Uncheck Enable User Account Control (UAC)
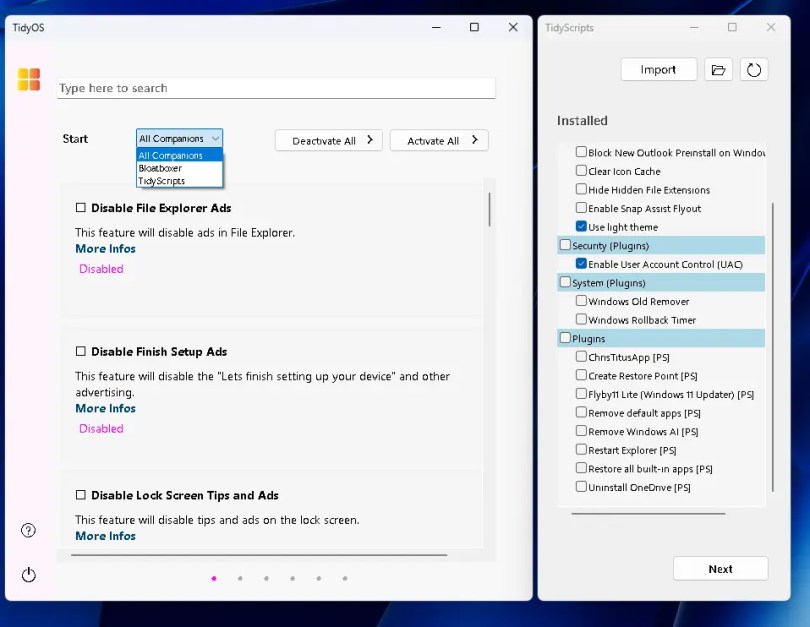The image size is (810, 627). pos(581,263)
